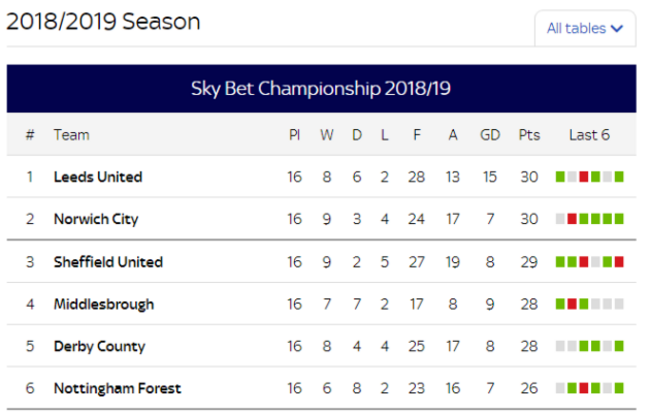This screenshot has width=650, height=413.
Task: Click the Last 6 column header
Action: pos(589,135)
